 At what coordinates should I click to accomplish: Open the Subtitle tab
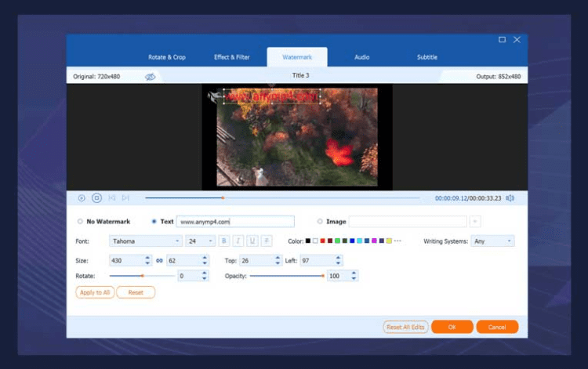click(x=427, y=57)
